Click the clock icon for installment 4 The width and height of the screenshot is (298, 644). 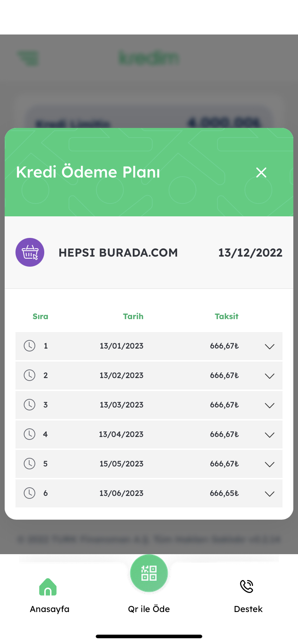[x=30, y=434]
